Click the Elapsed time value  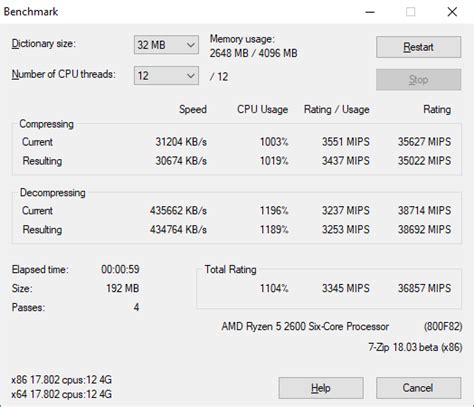click(120, 269)
